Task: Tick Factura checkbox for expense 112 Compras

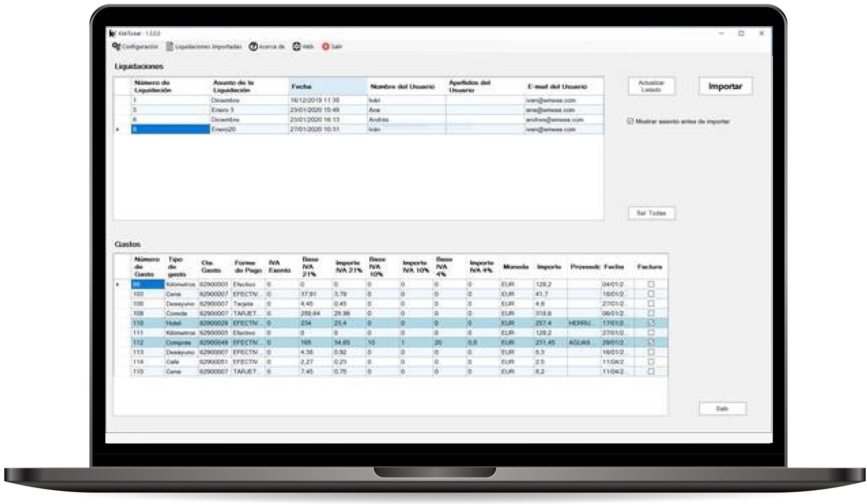Action: tap(651, 342)
